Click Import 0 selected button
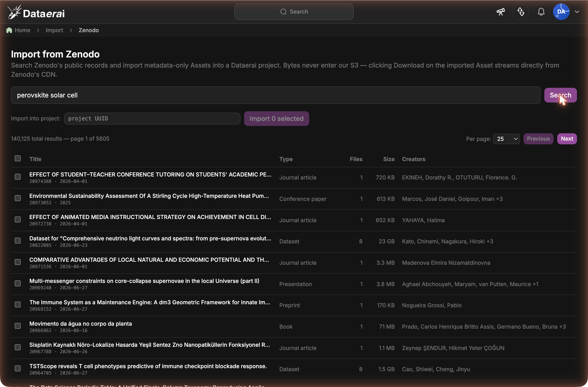Screen dimensions: 588x387 (277, 119)
